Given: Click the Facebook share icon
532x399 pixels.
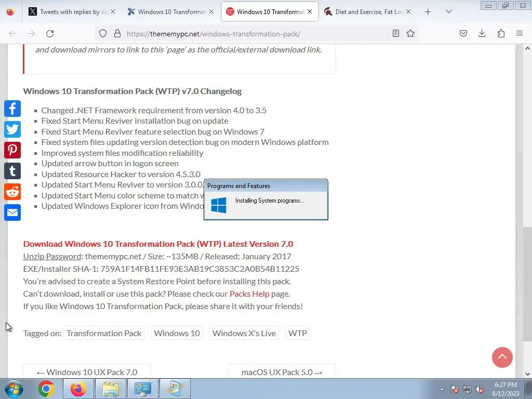Looking at the screenshot, I should pyautogui.click(x=12, y=109).
